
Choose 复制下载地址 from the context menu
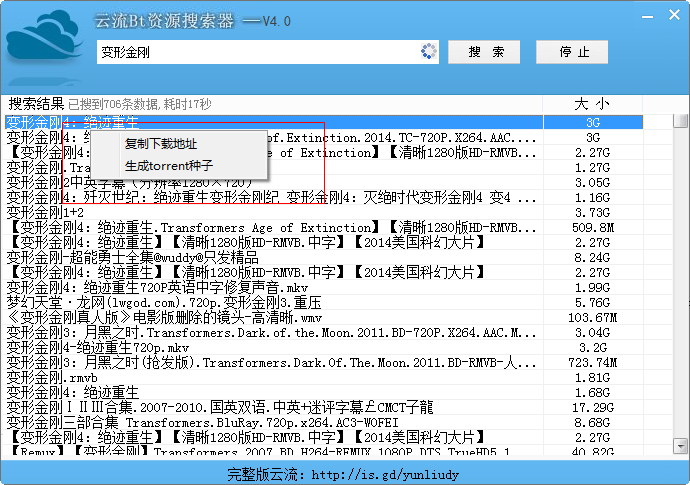(161, 144)
